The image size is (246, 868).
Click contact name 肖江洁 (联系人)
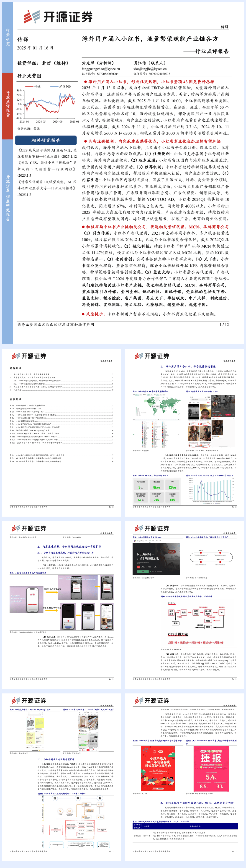tap(150, 63)
